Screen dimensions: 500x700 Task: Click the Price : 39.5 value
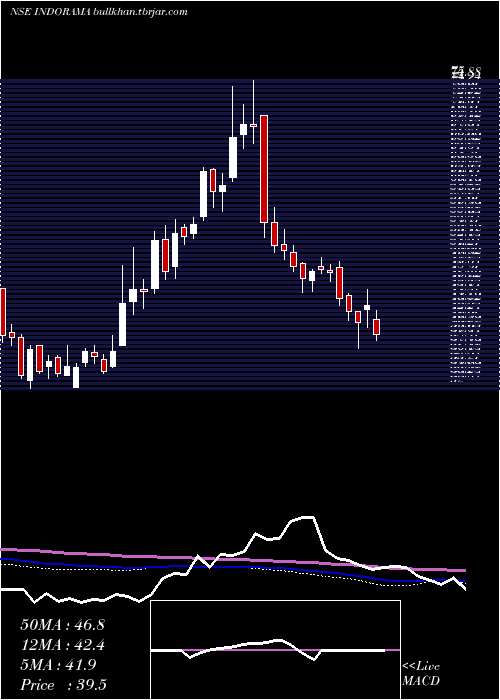[x=62, y=685]
